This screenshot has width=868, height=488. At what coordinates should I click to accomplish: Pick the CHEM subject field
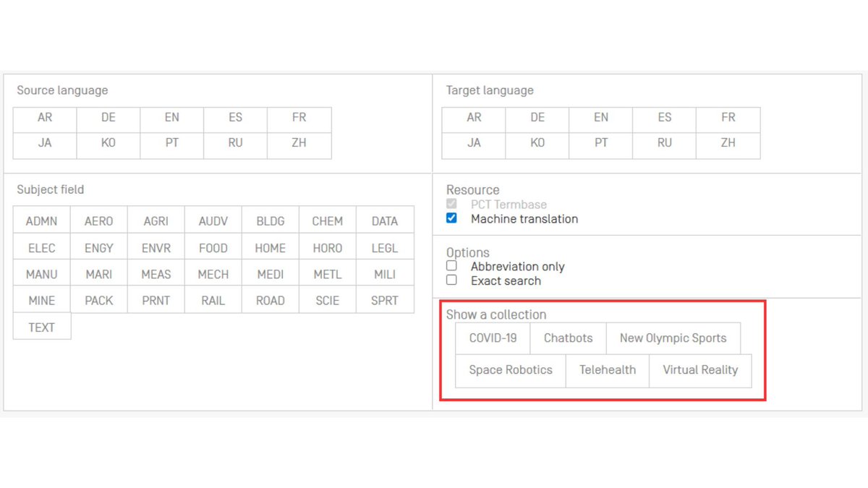(328, 221)
